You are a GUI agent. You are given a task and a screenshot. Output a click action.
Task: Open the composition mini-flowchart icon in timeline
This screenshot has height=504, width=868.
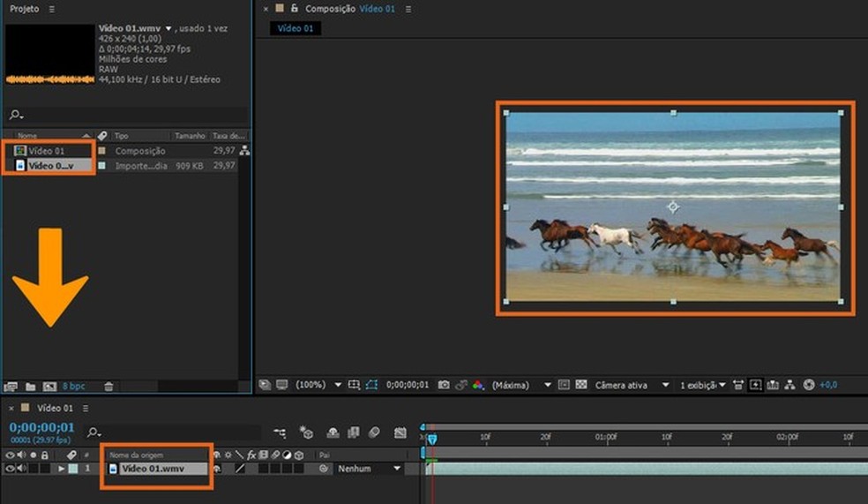pos(280,433)
